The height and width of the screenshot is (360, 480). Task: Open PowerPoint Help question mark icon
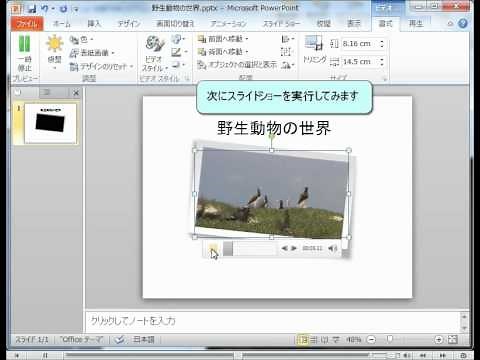(x=463, y=23)
